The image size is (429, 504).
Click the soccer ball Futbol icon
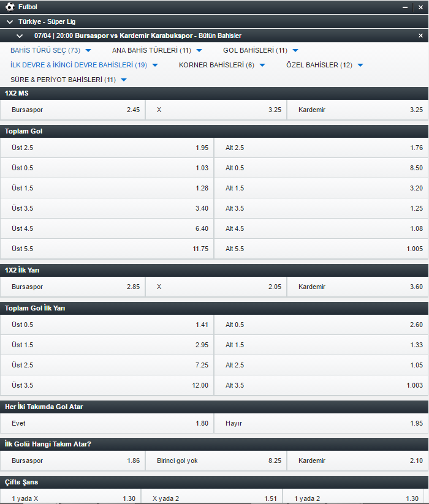click(x=10, y=7)
